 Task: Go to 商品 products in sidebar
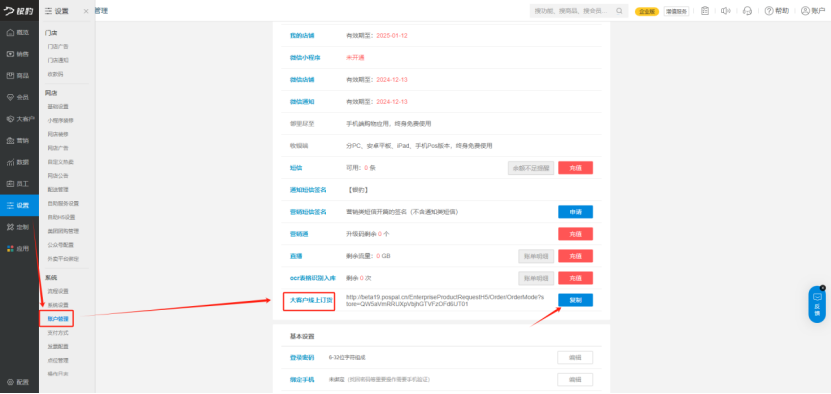tap(19, 76)
